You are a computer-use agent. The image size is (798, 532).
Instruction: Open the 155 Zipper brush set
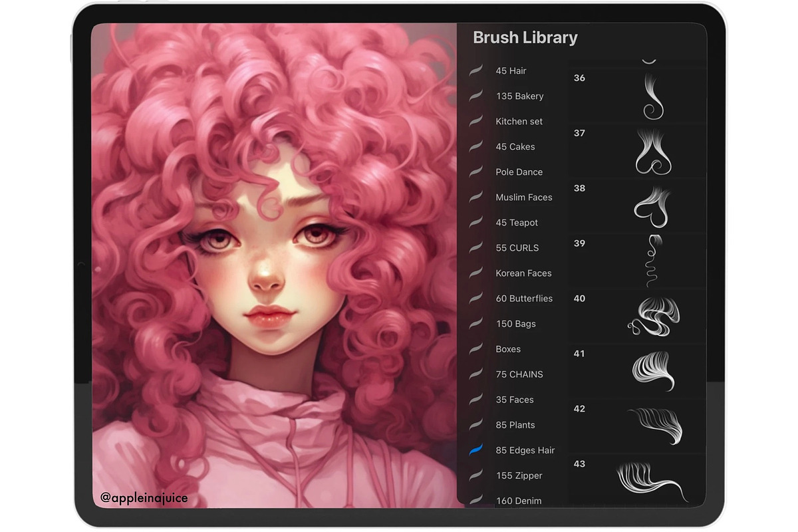coord(519,475)
